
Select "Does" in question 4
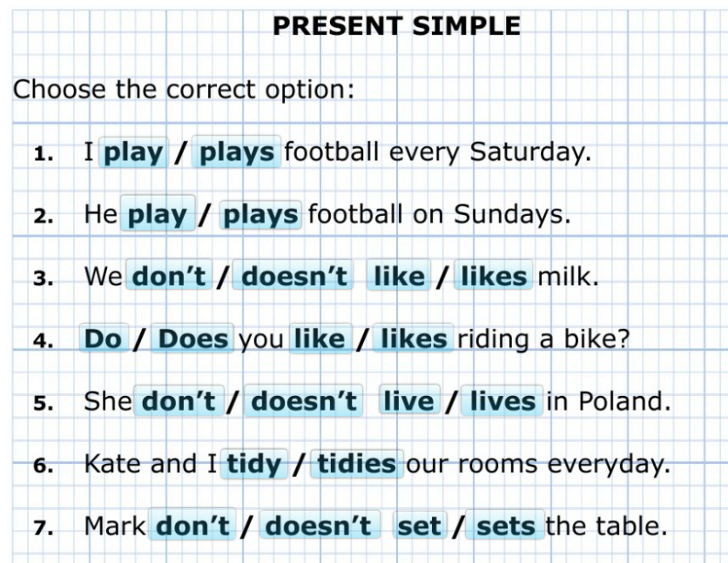pyautogui.click(x=193, y=339)
